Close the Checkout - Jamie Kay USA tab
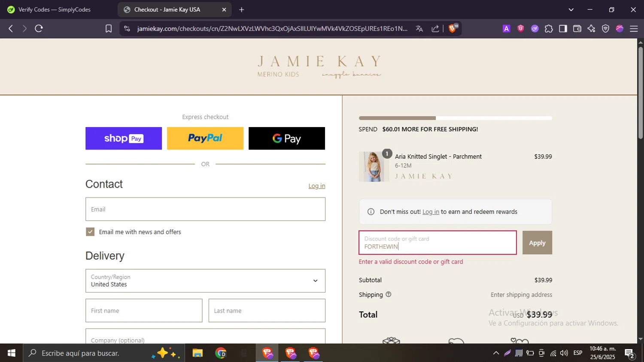 224,9
